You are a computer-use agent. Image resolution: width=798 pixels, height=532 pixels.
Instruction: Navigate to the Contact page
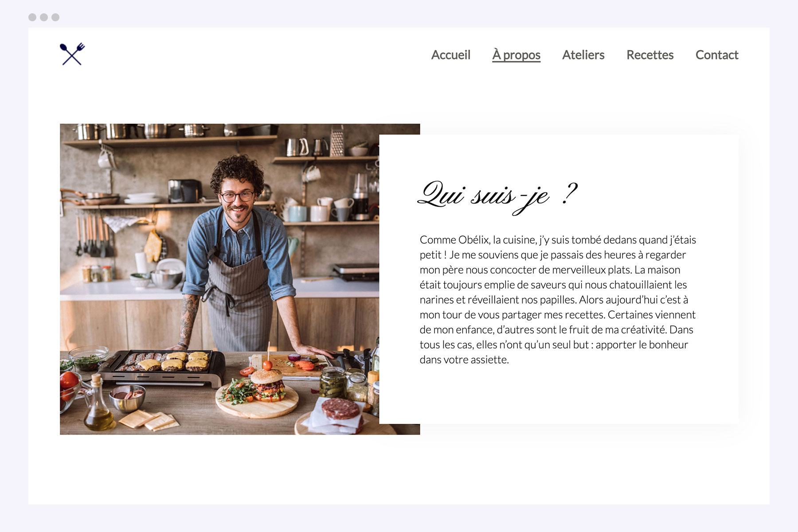tap(717, 55)
